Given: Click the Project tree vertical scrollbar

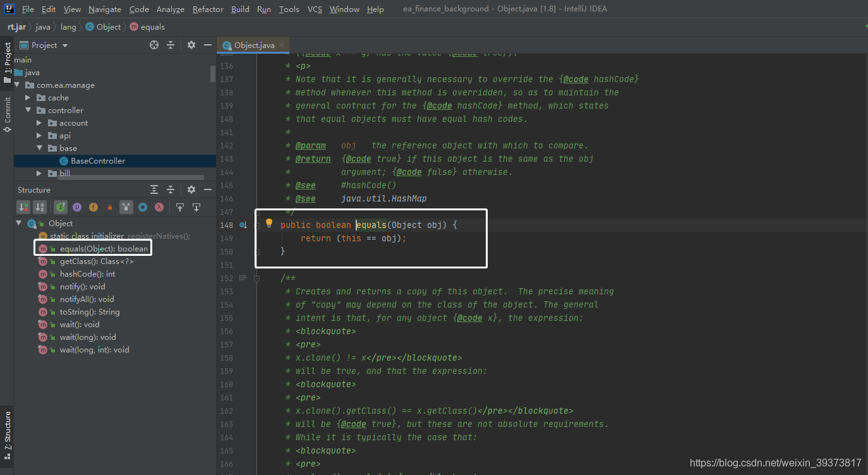Looking at the screenshot, I should [213, 73].
